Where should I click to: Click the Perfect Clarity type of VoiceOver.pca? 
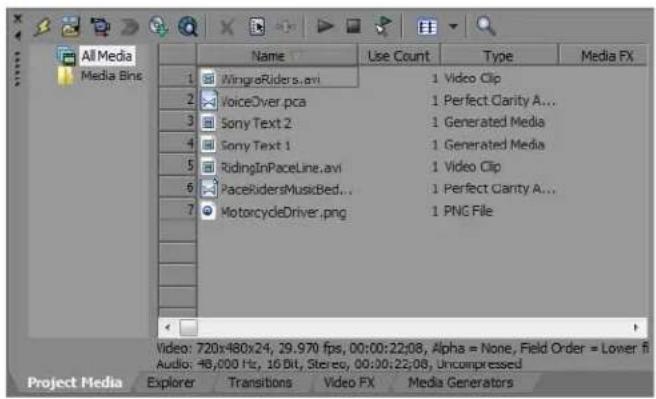500,100
